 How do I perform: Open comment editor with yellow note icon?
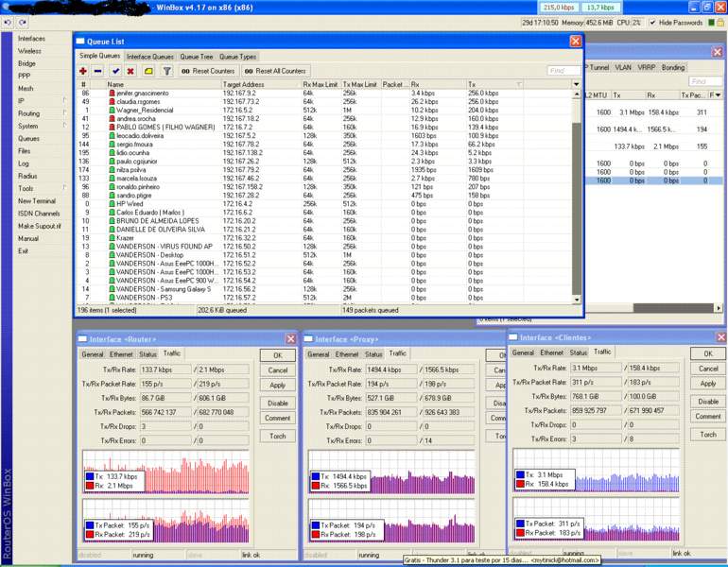click(148, 71)
